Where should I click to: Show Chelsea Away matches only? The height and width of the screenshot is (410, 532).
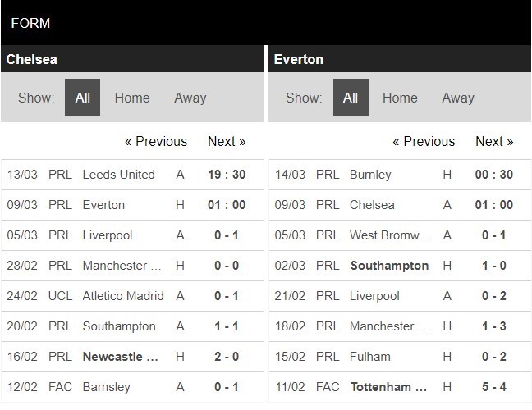click(190, 98)
